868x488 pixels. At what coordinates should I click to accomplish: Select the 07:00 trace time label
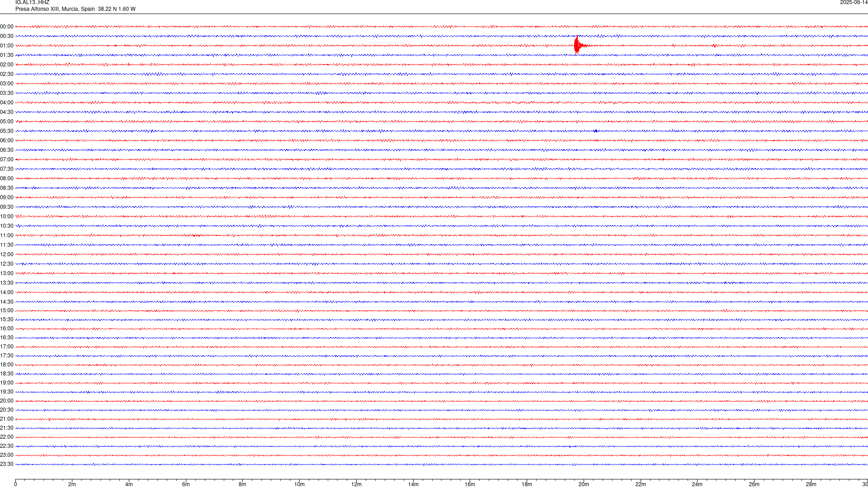pyautogui.click(x=7, y=160)
